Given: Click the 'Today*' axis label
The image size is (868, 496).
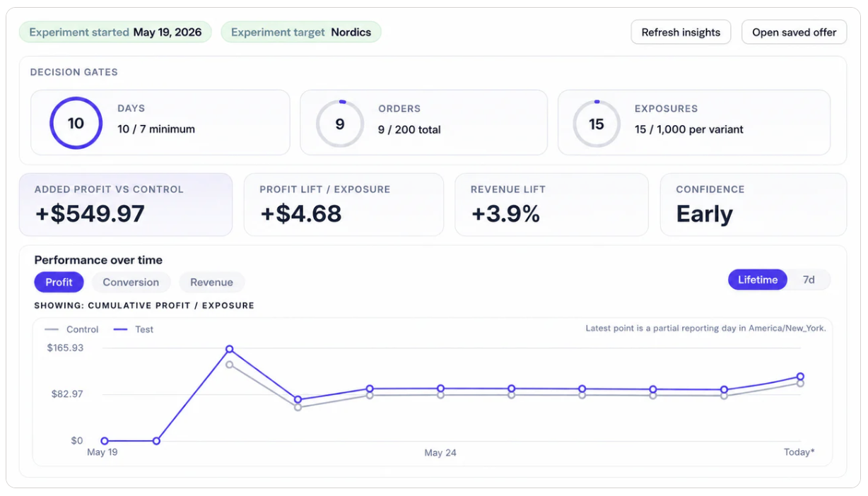Looking at the screenshot, I should coord(799,452).
